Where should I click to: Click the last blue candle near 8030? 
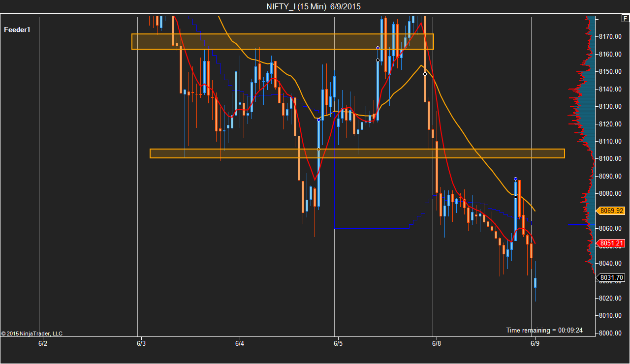(x=535, y=282)
